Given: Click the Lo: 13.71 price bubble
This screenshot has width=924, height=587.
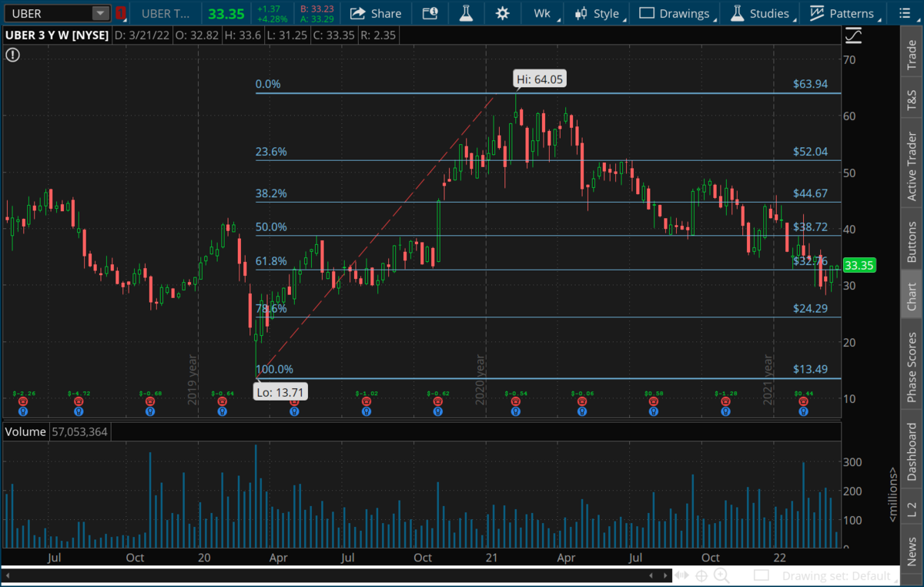Looking at the screenshot, I should tap(280, 393).
